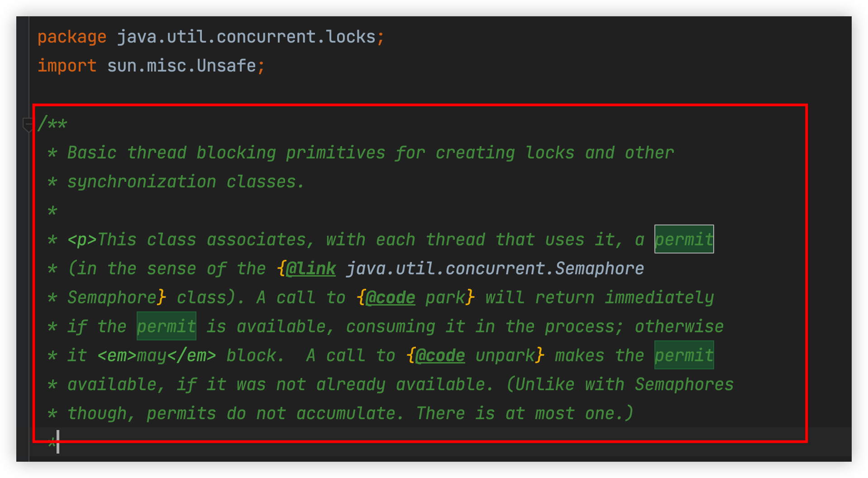The height and width of the screenshot is (478, 868).
Task: Click highlighted permit in 'if the permit'
Action: coord(167,326)
